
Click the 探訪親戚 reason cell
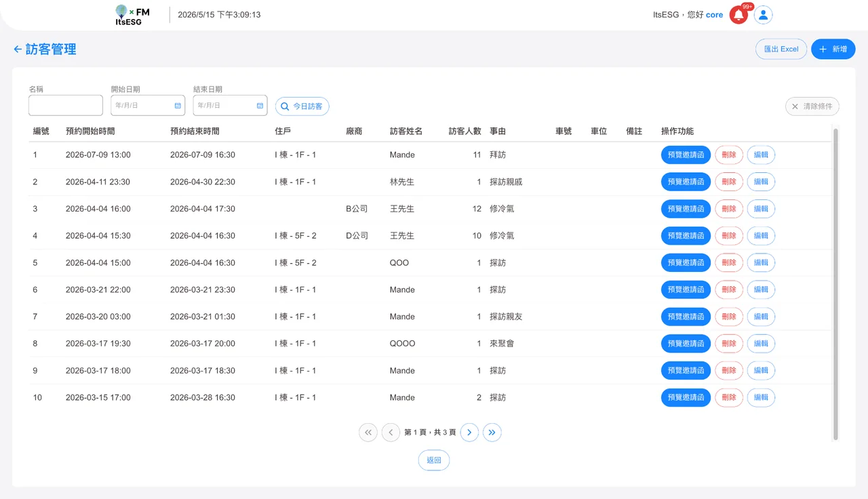pyautogui.click(x=506, y=182)
